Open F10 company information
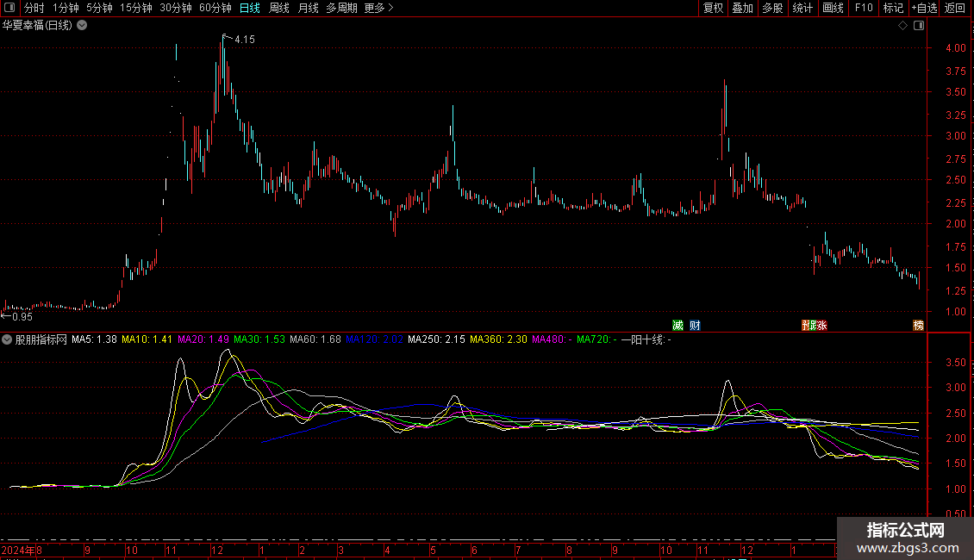This screenshot has width=974, height=560. click(864, 8)
